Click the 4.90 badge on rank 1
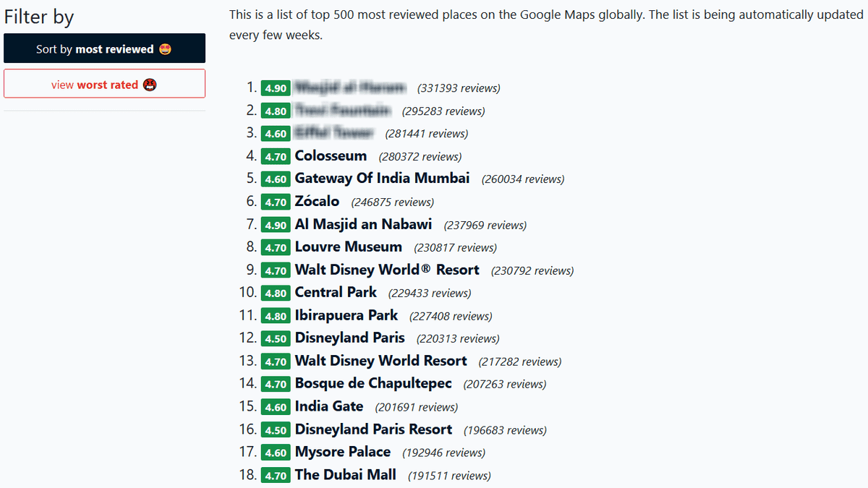The image size is (868, 488). (x=276, y=88)
